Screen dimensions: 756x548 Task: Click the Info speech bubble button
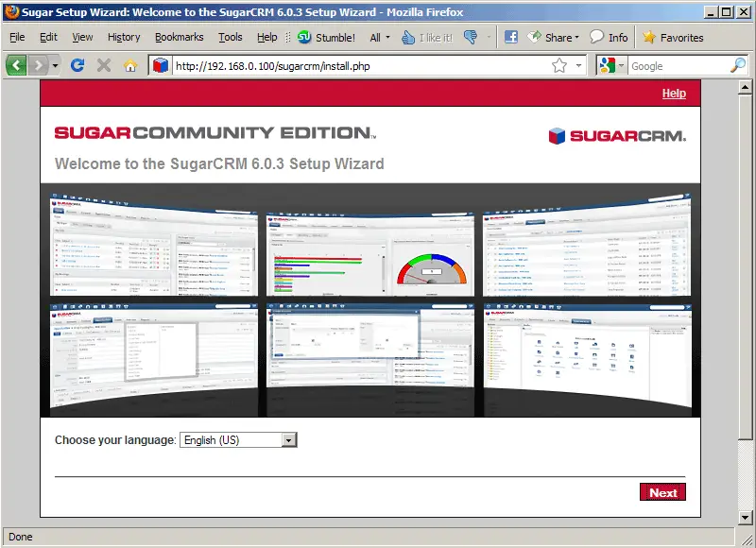click(609, 37)
